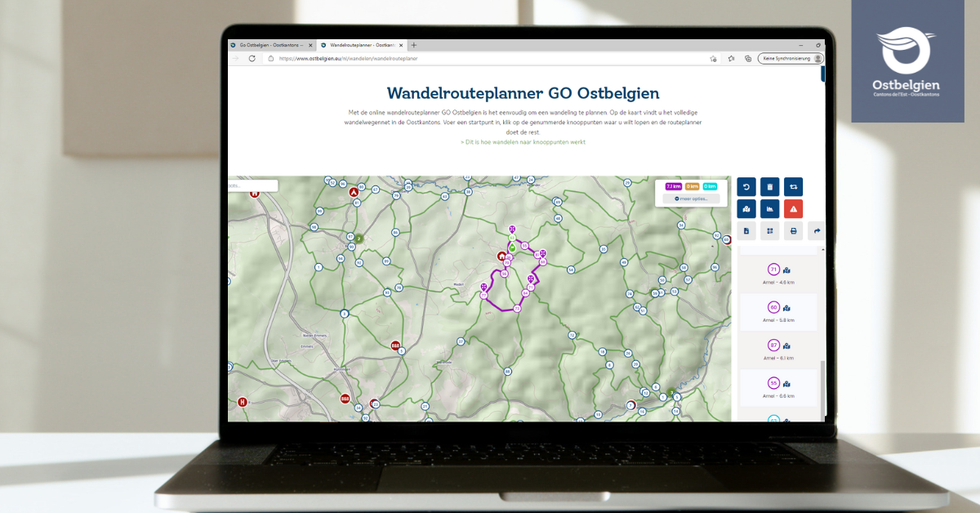Select node 60 circle in route list
This screenshot has width=980, height=513.
773,308
